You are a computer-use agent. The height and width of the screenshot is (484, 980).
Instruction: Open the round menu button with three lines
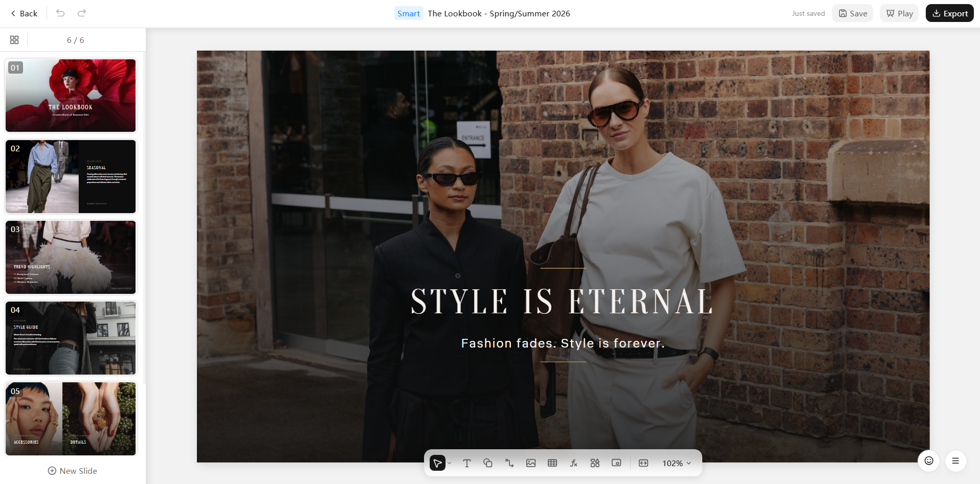coord(955,460)
